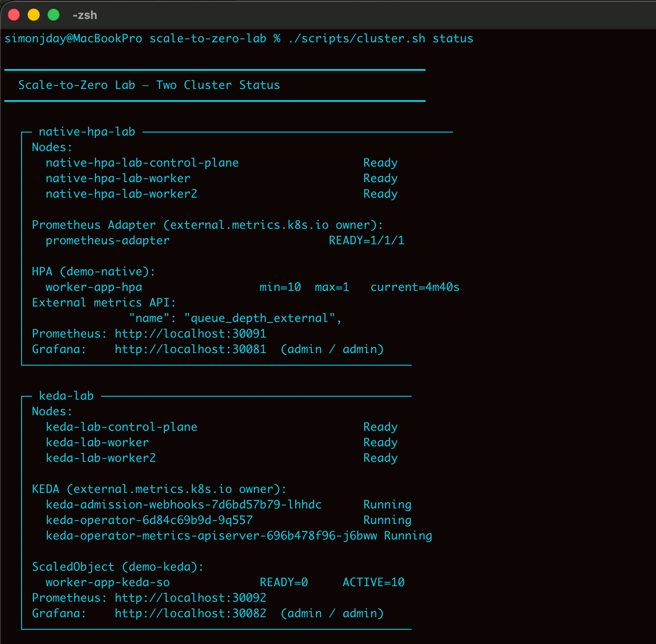Click the ACTIVE=10 value
This screenshot has width=656, height=644.
pyautogui.click(x=374, y=582)
